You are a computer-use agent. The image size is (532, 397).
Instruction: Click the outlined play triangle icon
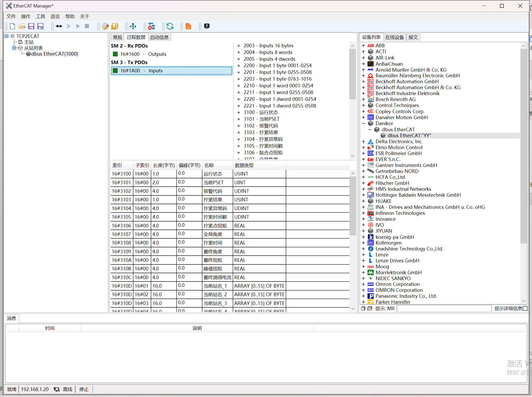[x=69, y=26]
